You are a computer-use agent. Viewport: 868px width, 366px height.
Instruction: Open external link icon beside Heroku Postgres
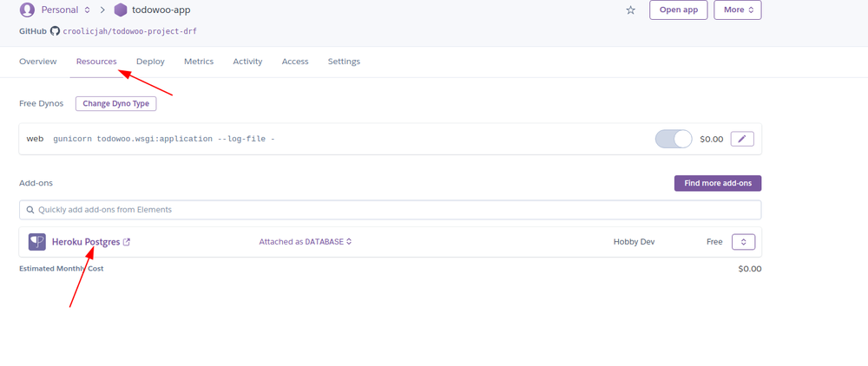pyautogui.click(x=126, y=242)
